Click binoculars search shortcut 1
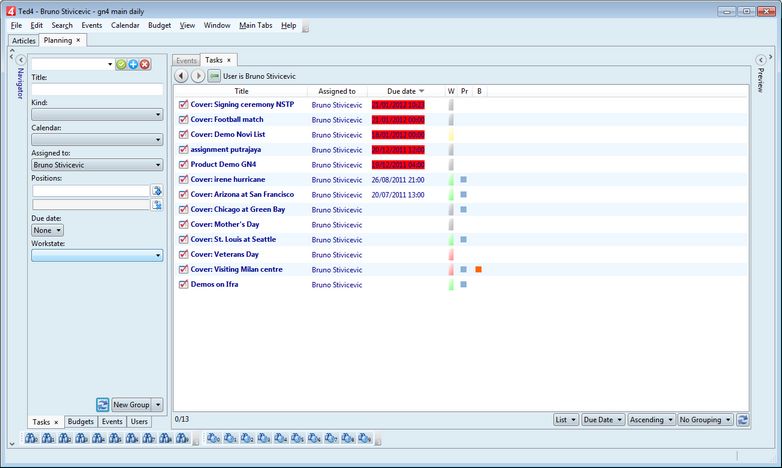782x468 pixels. click(48, 439)
